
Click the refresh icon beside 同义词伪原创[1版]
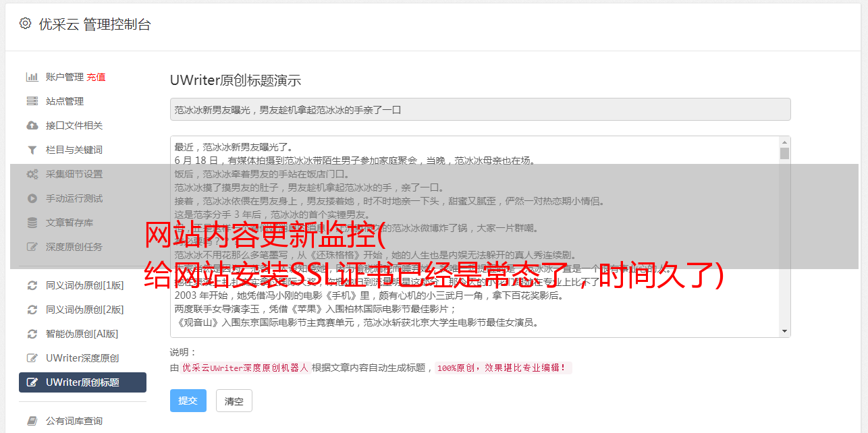(x=32, y=285)
